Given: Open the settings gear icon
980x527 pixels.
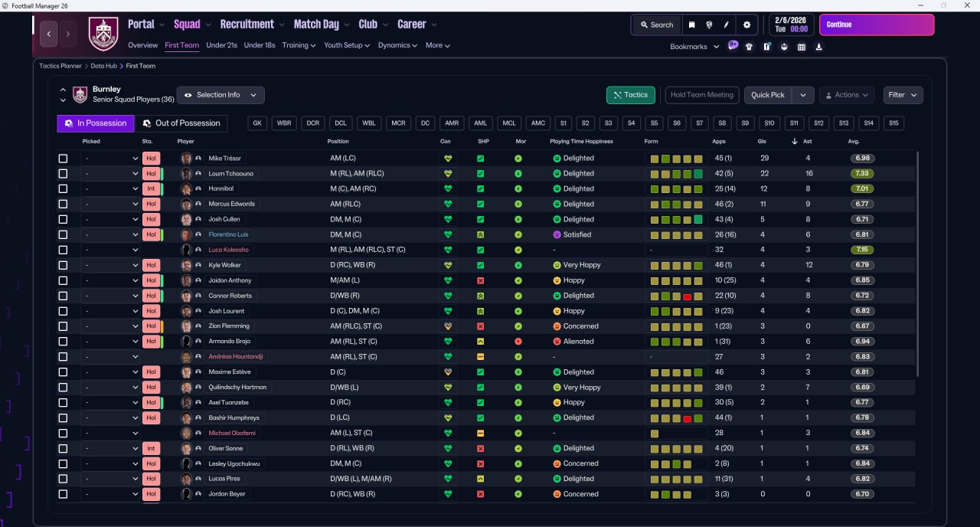Looking at the screenshot, I should [x=747, y=25].
